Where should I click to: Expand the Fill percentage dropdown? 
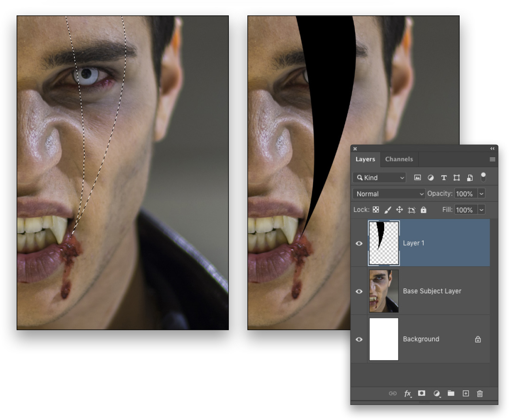point(481,210)
